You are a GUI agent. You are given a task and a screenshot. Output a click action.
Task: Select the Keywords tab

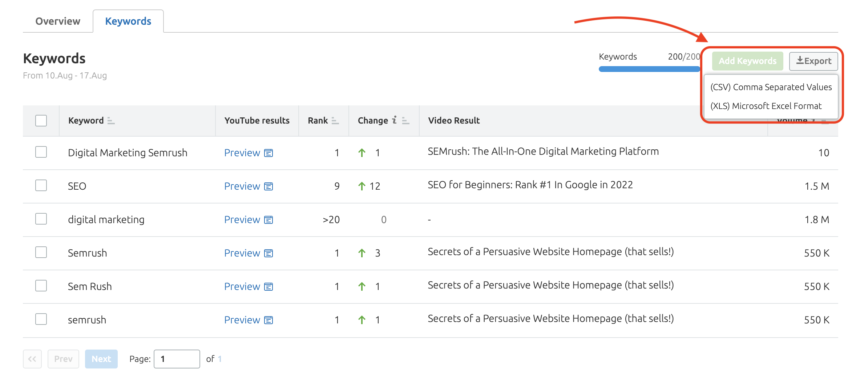[x=128, y=21]
